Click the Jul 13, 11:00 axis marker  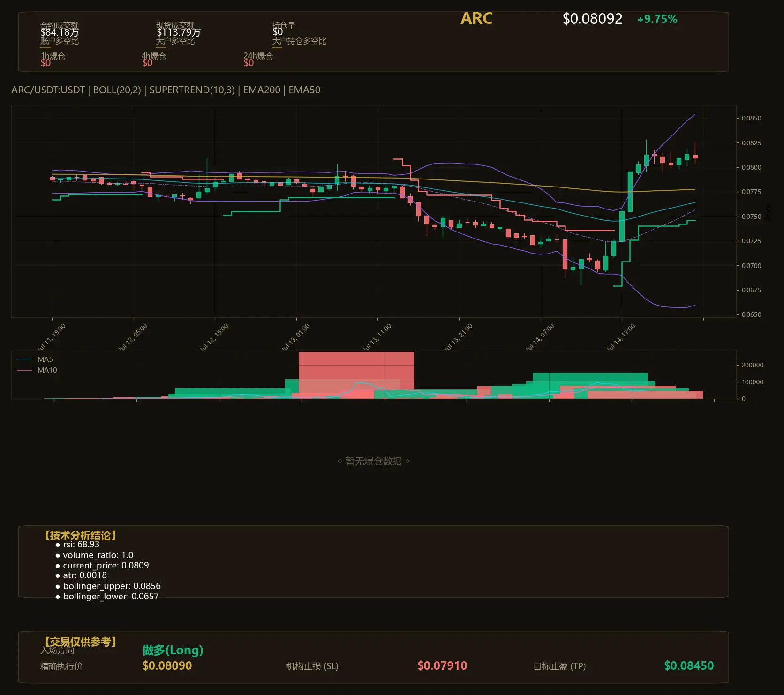pyautogui.click(x=377, y=336)
